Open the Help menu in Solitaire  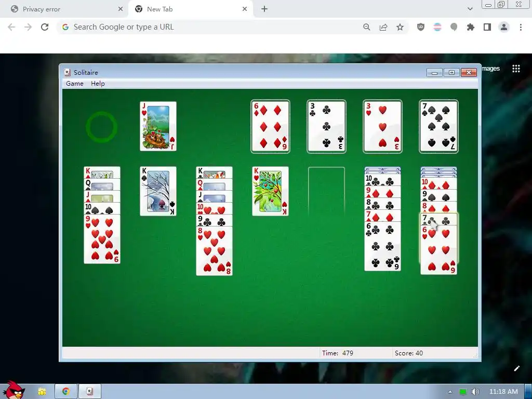coord(98,84)
